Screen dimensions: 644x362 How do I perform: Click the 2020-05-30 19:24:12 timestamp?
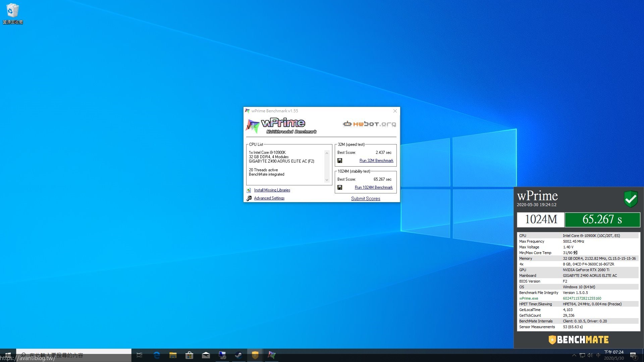[x=536, y=205]
